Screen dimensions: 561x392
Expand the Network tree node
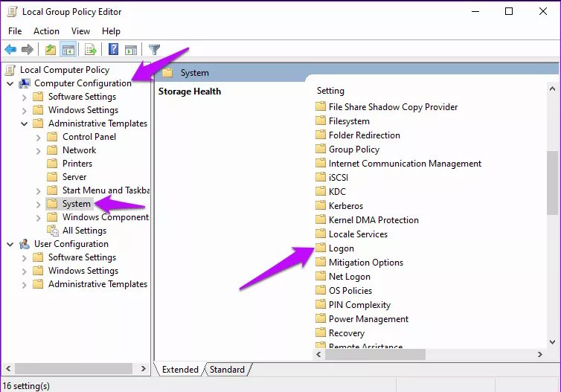click(x=38, y=150)
